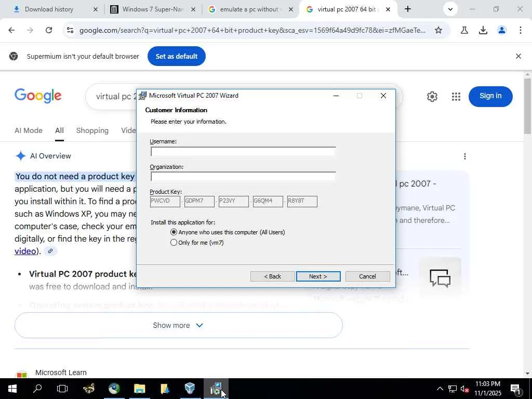Close the Download history tab
Viewport: 532px width, 399px height.
point(96,9)
